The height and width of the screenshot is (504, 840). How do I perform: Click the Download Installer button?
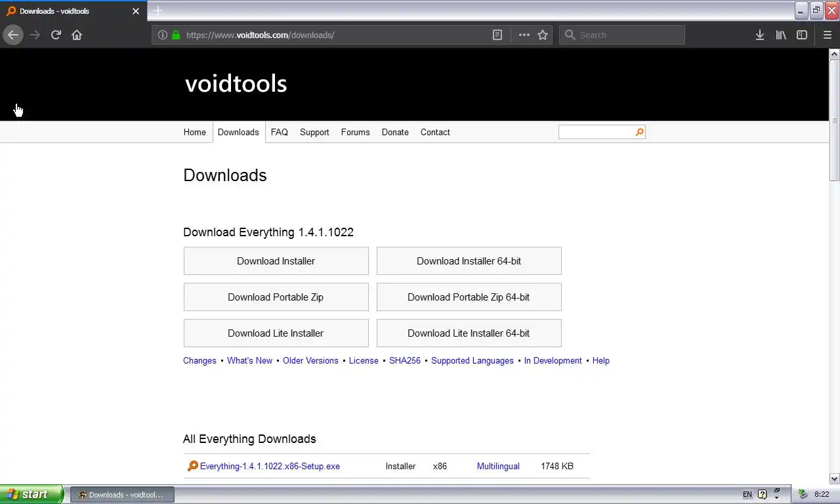click(276, 261)
